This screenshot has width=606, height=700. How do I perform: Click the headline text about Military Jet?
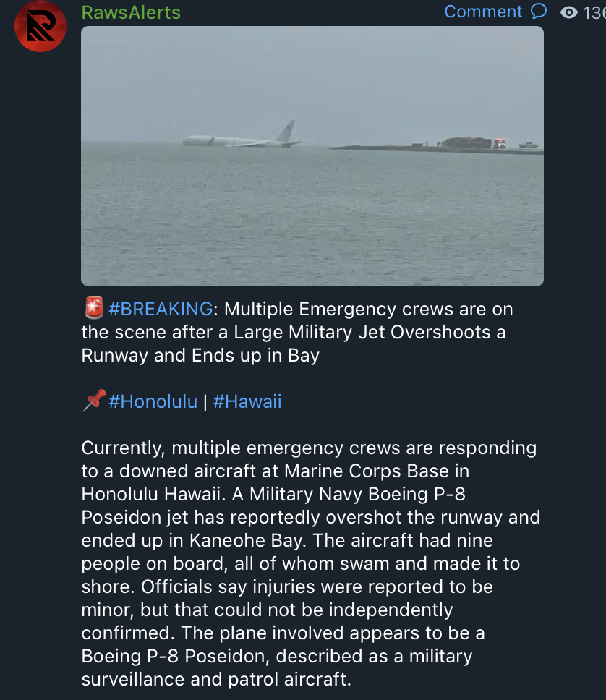tap(297, 332)
